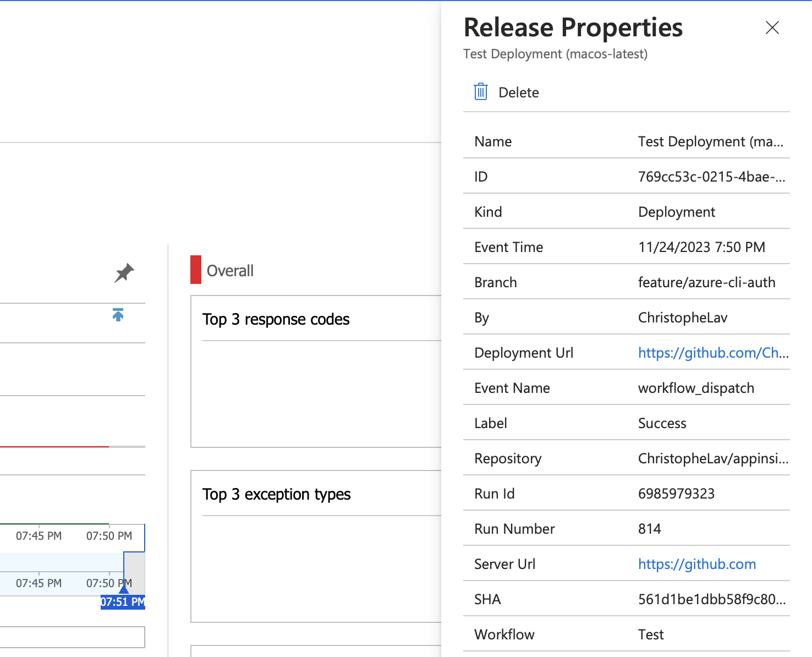Click the Run Number property label
The image size is (812, 657).
pyautogui.click(x=514, y=529)
